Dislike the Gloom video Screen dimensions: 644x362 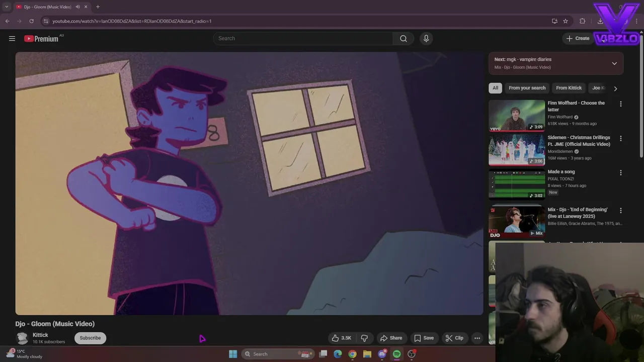(365, 338)
